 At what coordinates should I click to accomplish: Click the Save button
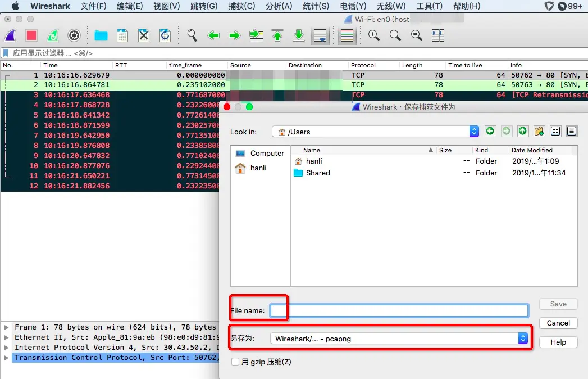point(558,304)
